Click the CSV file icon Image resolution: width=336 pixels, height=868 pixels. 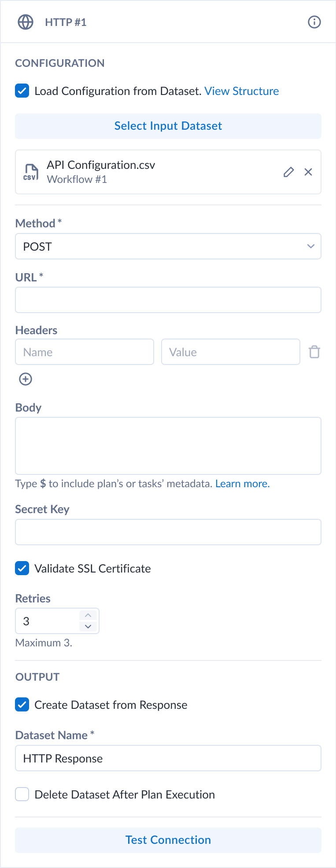31,172
